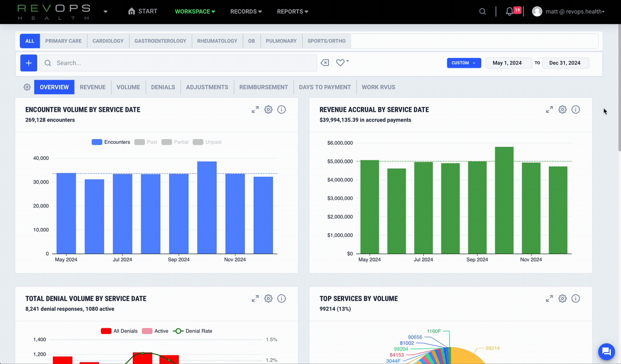Select the CARDIOLOGY tab
This screenshot has width=621, height=364.
click(x=108, y=41)
